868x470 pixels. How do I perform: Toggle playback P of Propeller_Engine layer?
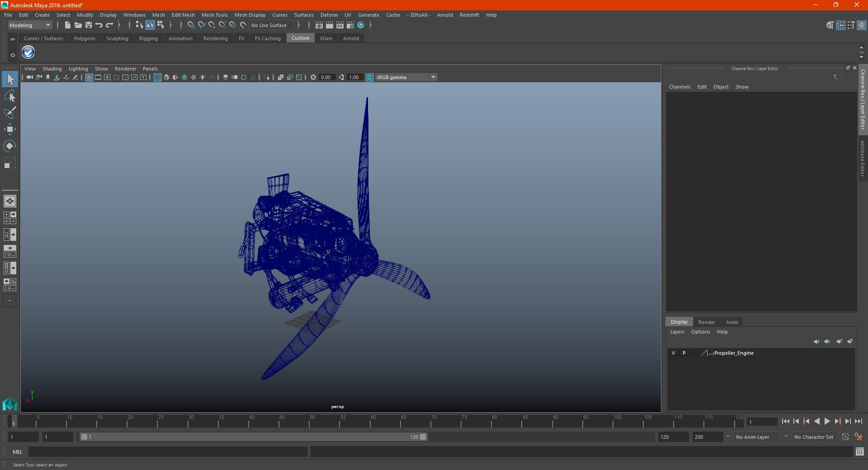(684, 353)
